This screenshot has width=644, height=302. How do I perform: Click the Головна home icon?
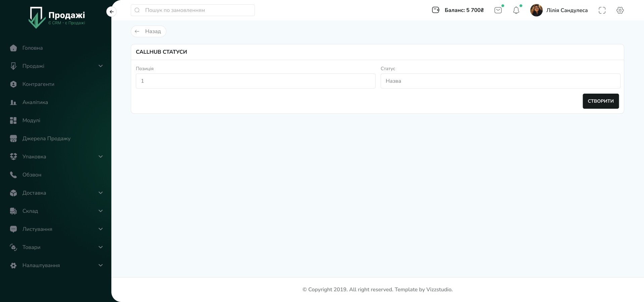pyautogui.click(x=13, y=48)
